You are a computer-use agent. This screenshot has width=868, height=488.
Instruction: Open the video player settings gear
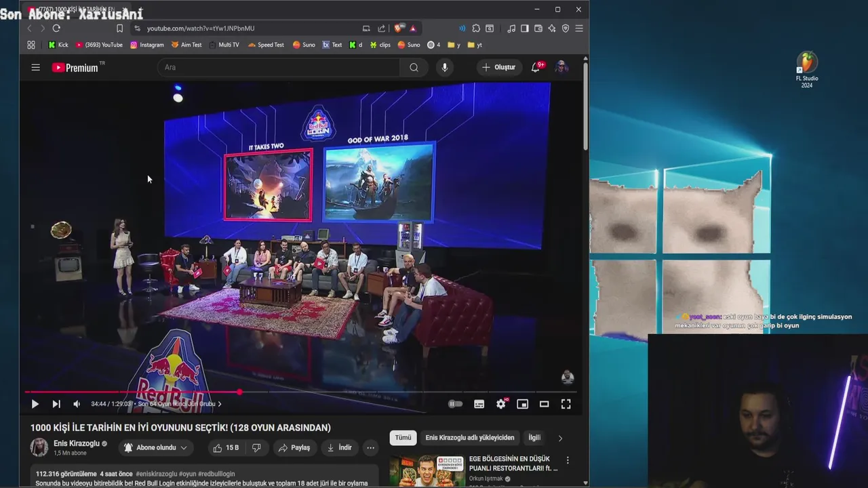(500, 404)
